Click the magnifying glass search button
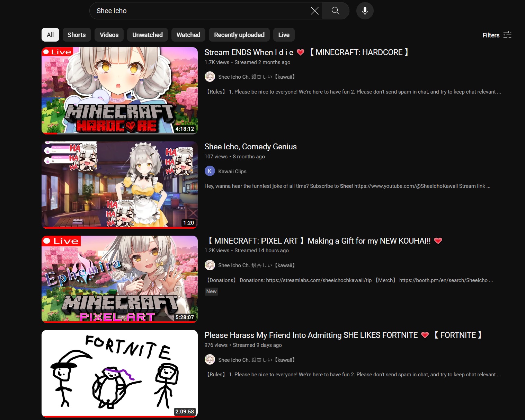The image size is (525, 420). click(x=335, y=11)
